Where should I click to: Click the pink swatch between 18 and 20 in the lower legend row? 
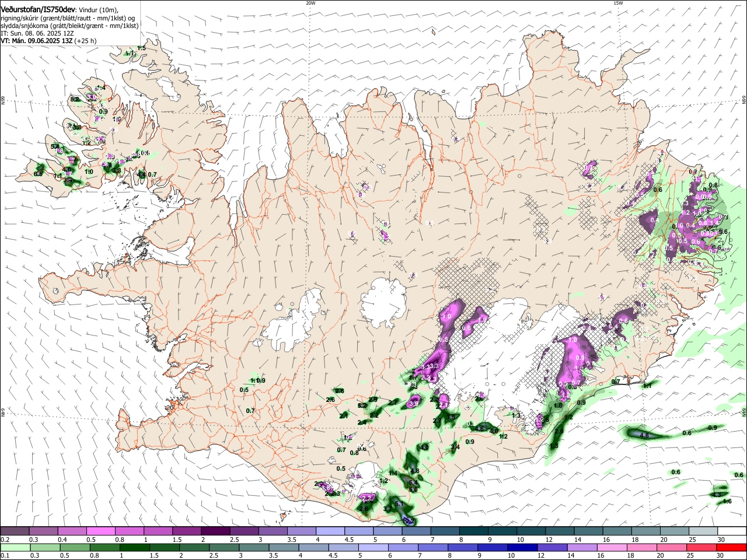[x=641, y=547]
